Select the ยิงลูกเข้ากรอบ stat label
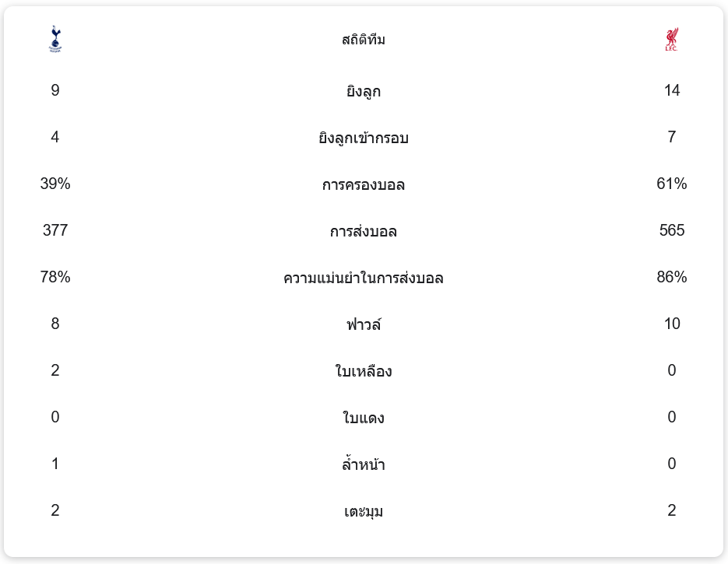This screenshot has width=728, height=564. [x=364, y=138]
